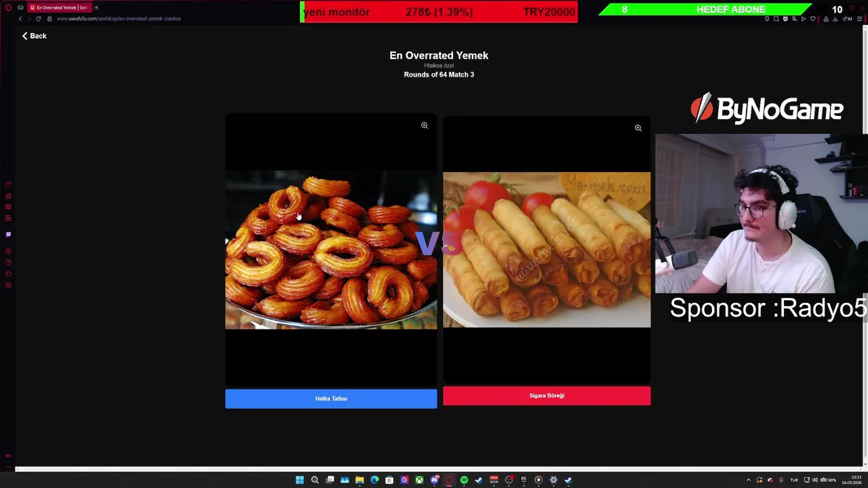Open Twitch in Opera sidebar
This screenshot has height=488, width=868.
(8, 235)
